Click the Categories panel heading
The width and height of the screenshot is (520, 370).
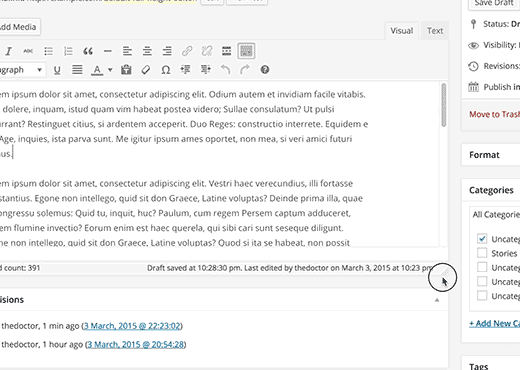coord(491,190)
